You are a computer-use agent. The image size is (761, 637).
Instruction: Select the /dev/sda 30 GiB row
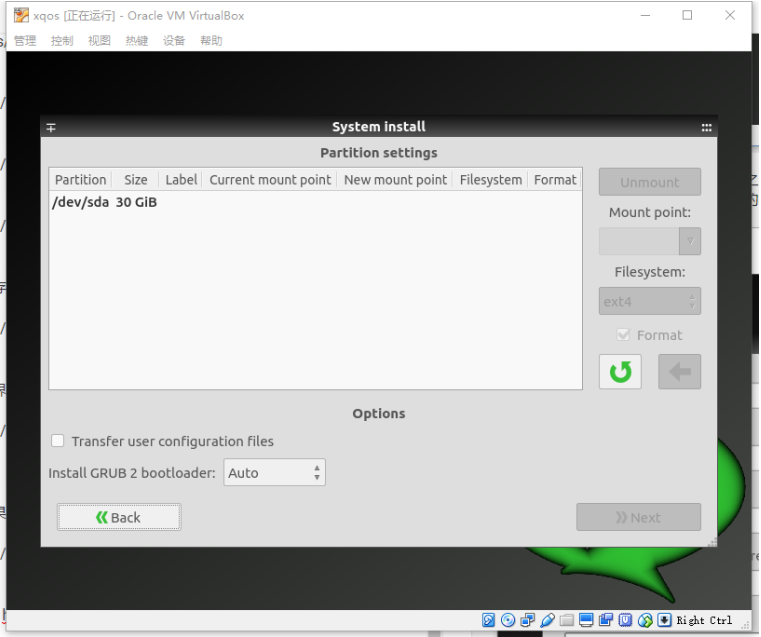coord(315,202)
